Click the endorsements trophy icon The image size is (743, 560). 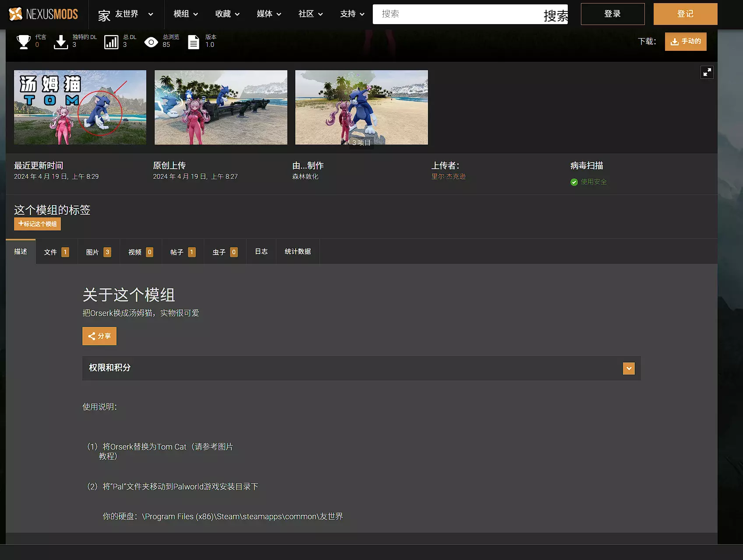pyautogui.click(x=23, y=42)
